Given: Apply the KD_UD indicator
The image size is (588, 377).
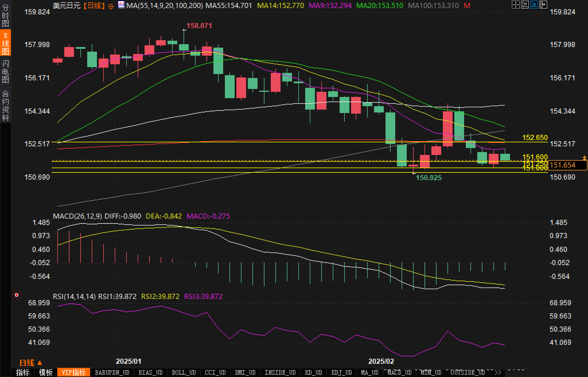Looking at the screenshot, I should [x=314, y=372].
